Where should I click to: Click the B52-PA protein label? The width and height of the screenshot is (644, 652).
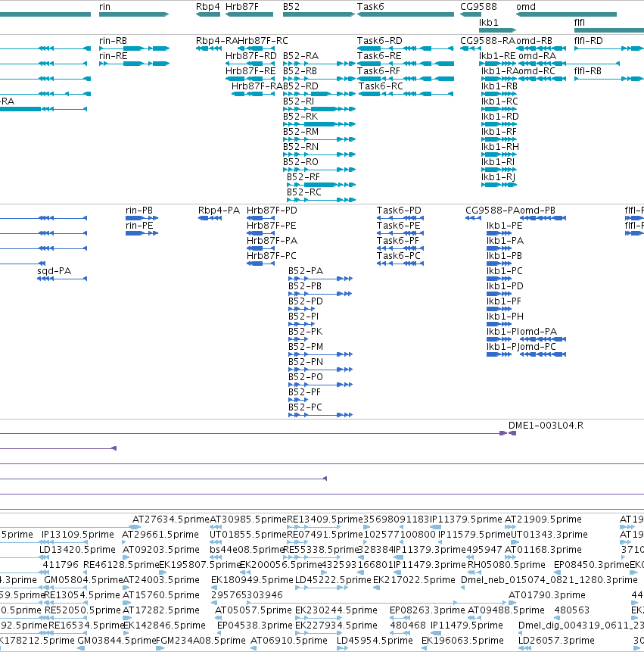point(306,271)
